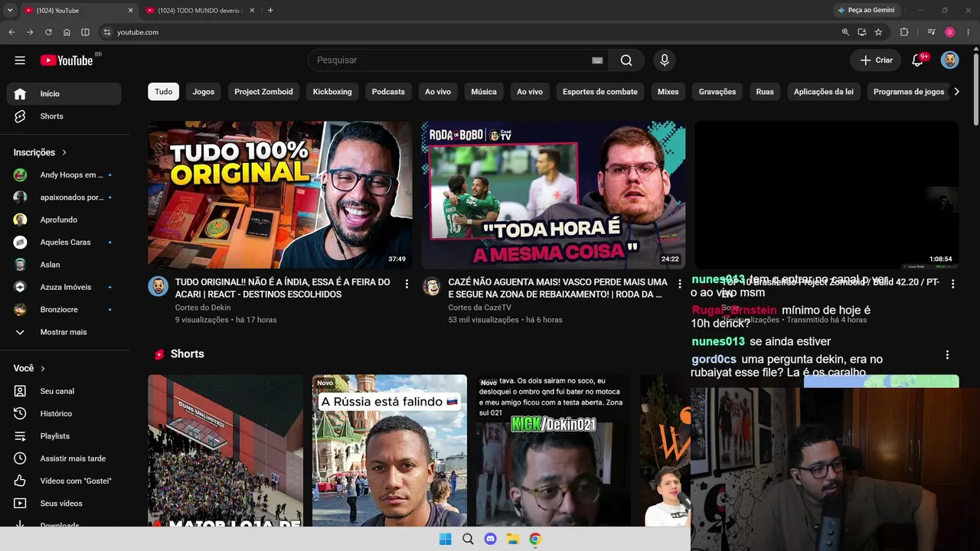Image resolution: width=980 pixels, height=551 pixels.
Task: Open the RODA DE BOBO video thumbnail
Action: (x=554, y=195)
